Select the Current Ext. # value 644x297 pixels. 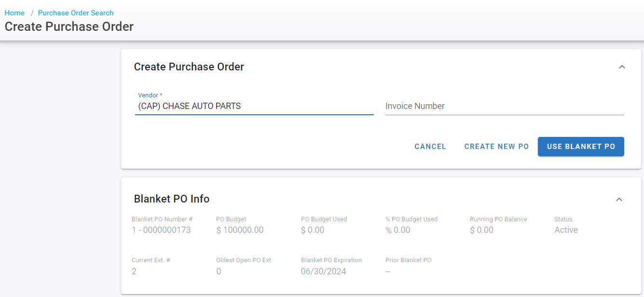tap(134, 271)
